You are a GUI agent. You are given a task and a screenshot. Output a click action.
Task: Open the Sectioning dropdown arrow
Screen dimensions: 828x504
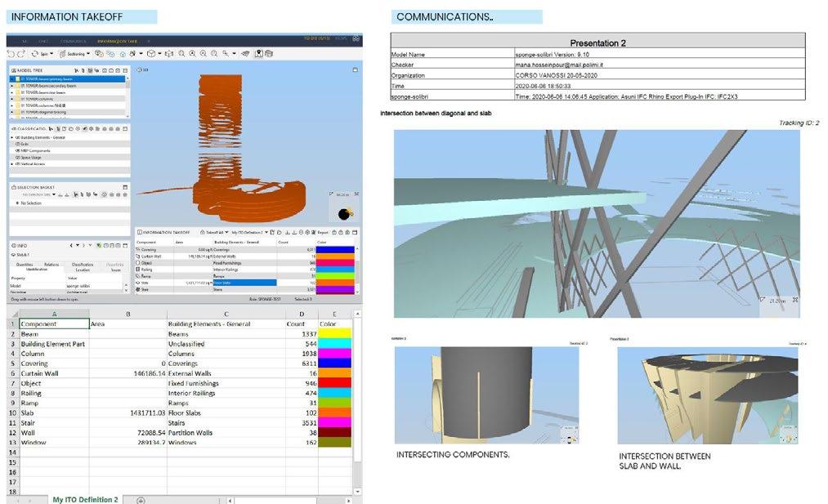pyautogui.click(x=88, y=54)
